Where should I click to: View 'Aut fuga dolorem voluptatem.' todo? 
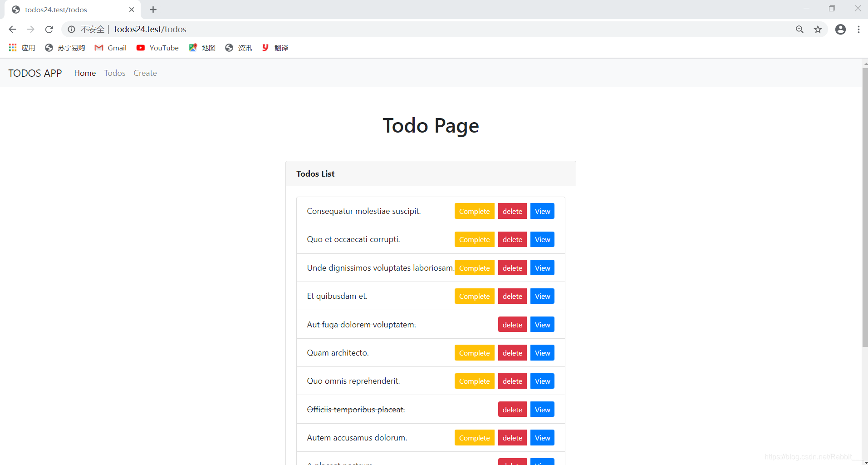pos(542,325)
